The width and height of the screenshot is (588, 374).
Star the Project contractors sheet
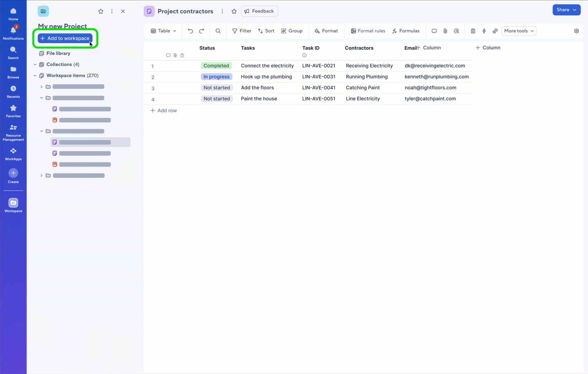(x=234, y=11)
